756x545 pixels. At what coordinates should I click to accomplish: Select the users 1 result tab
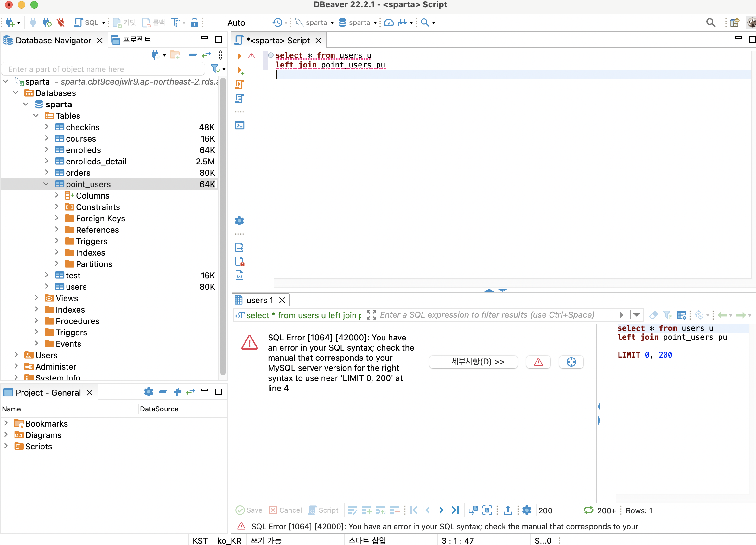pos(259,300)
